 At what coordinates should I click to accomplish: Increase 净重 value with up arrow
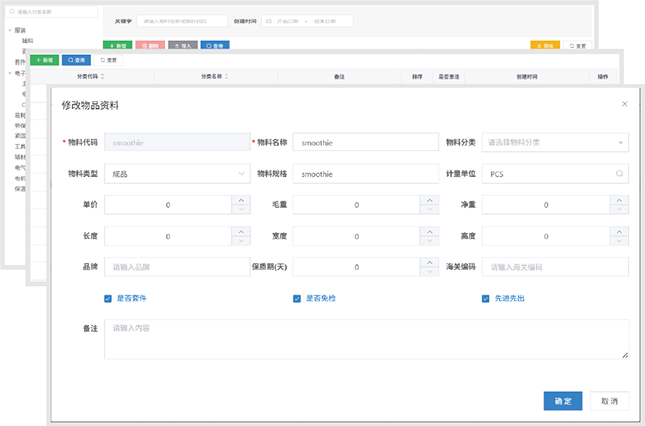[x=619, y=200]
